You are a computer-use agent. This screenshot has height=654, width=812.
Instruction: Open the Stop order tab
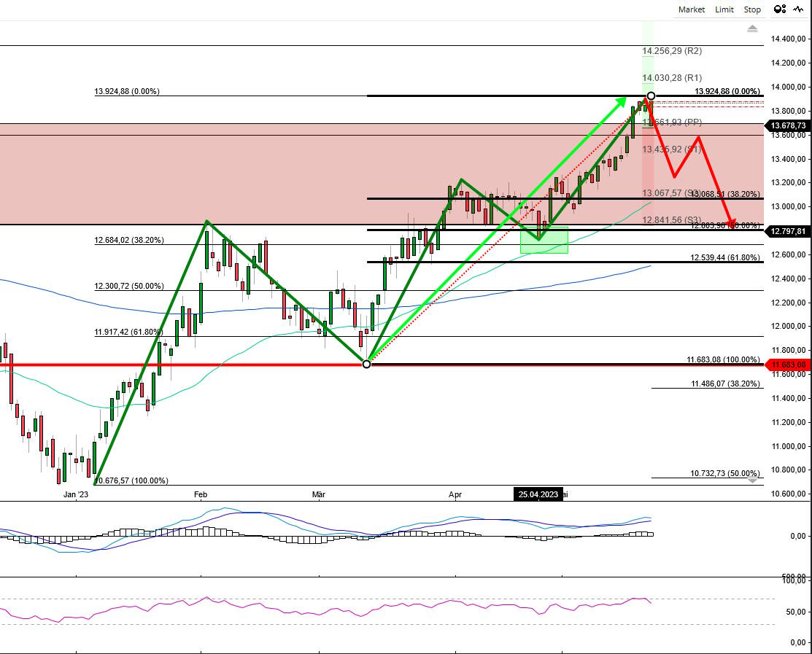pos(751,9)
